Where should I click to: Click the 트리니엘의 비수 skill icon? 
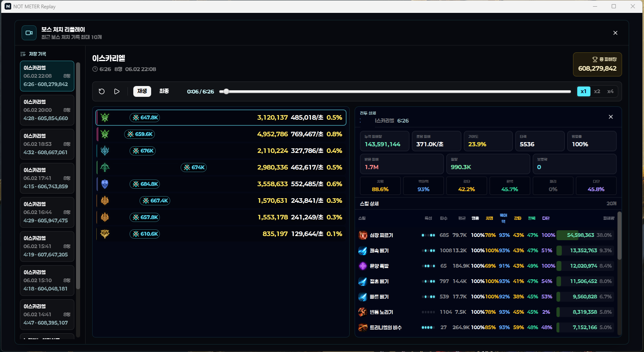point(363,327)
